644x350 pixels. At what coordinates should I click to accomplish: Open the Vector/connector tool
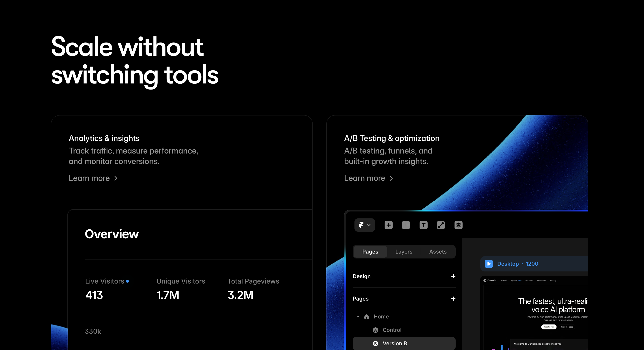[441, 225]
